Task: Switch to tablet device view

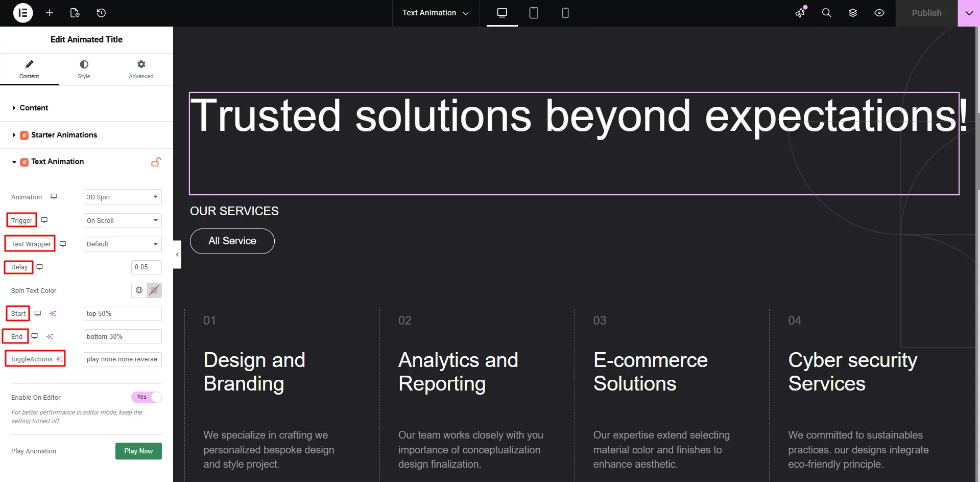Action: click(534, 13)
